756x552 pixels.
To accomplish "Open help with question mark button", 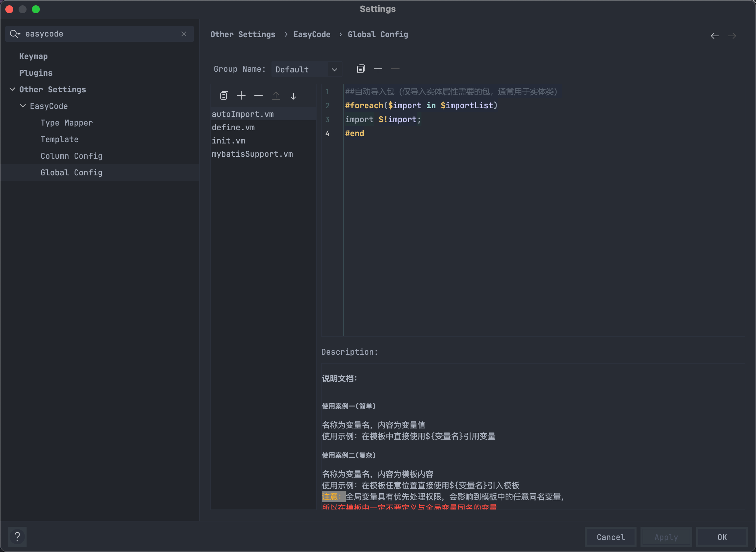I will tap(17, 537).
